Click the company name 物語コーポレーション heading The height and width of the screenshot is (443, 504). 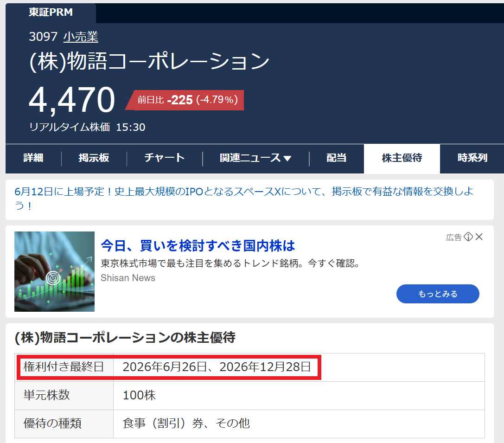coord(149,61)
